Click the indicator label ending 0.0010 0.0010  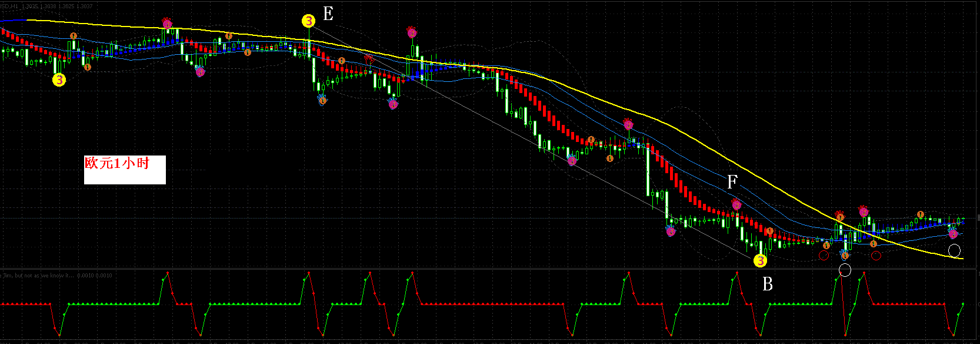click(x=56, y=275)
